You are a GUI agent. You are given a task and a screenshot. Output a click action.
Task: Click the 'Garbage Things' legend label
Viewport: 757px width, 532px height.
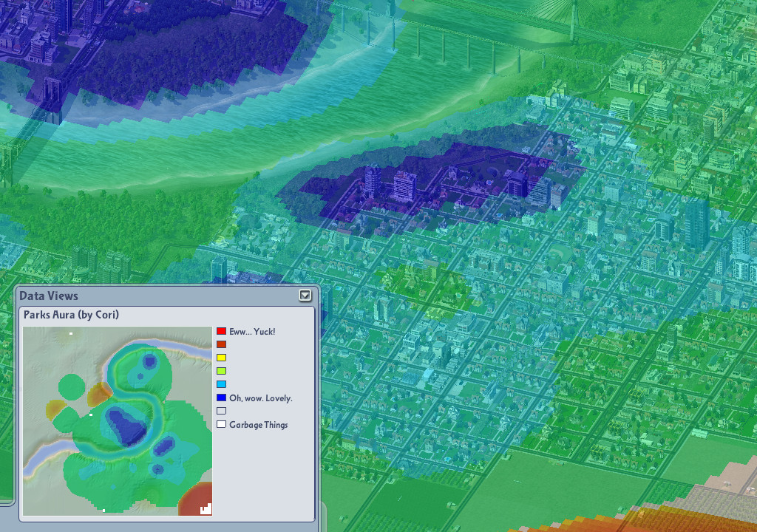pyautogui.click(x=258, y=425)
